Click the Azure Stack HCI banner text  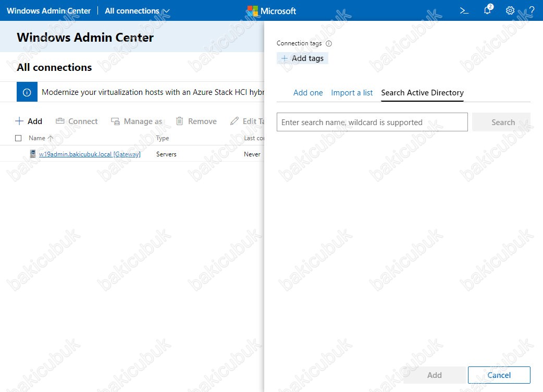pos(153,92)
